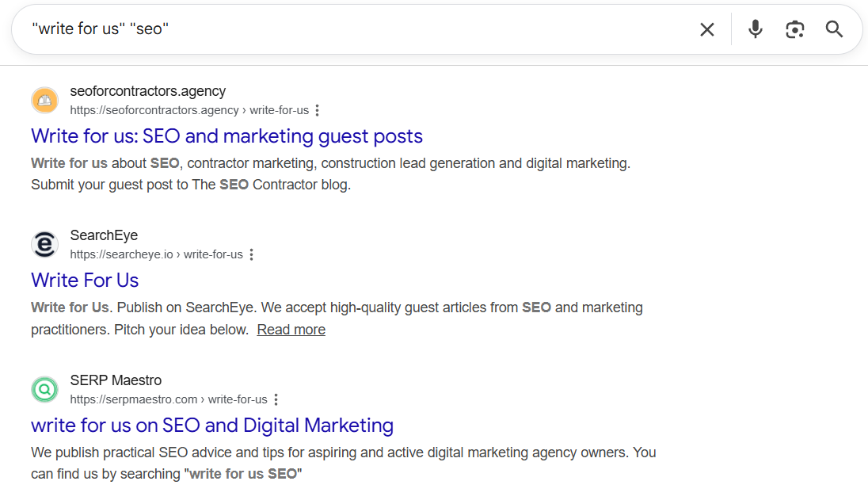Open "Write for us: SEO and marketing guest posts"

point(227,136)
